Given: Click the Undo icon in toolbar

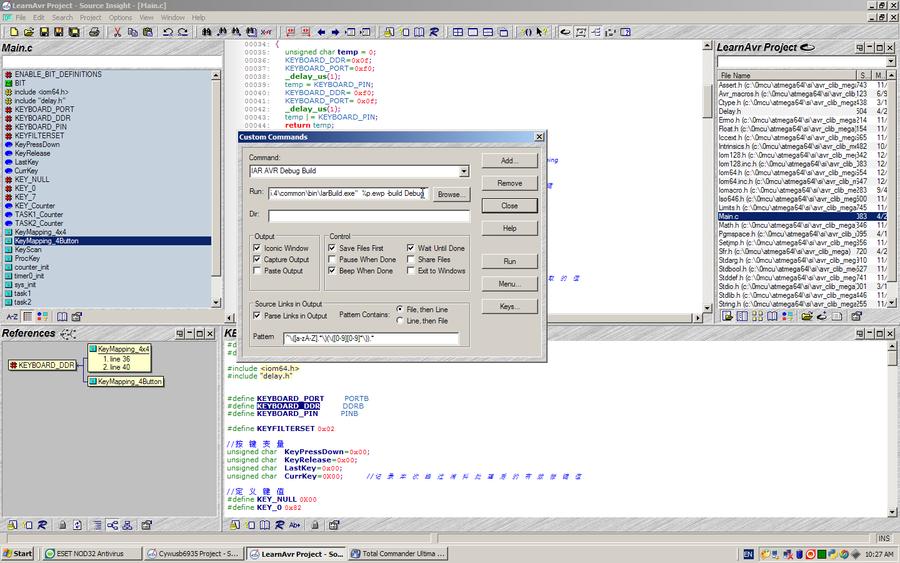Looking at the screenshot, I should (x=167, y=32).
